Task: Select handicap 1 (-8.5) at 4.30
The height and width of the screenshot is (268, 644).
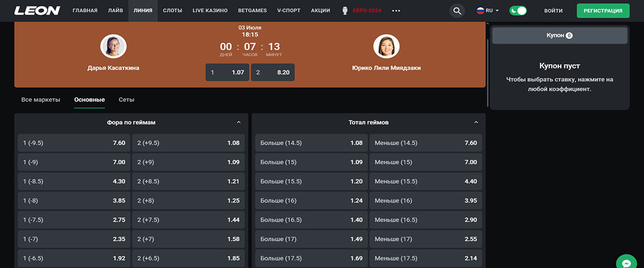Action: [74, 182]
